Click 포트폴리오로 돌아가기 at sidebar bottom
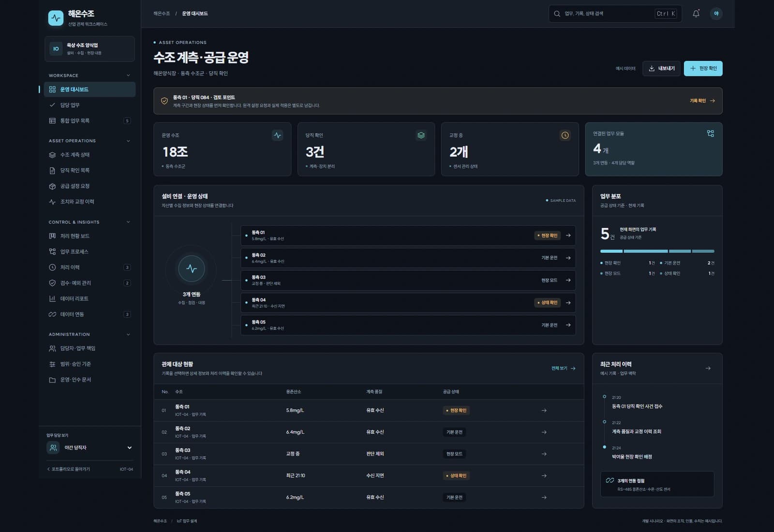The image size is (774, 532). tap(69, 469)
